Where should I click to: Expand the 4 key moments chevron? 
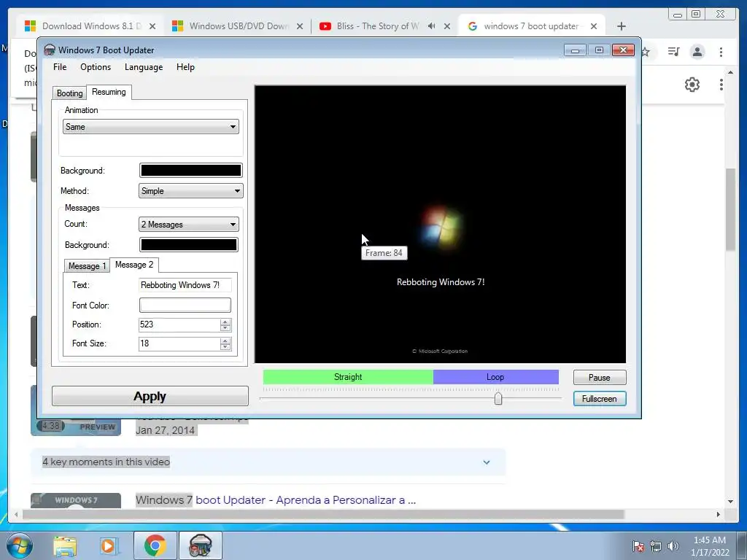(487, 462)
